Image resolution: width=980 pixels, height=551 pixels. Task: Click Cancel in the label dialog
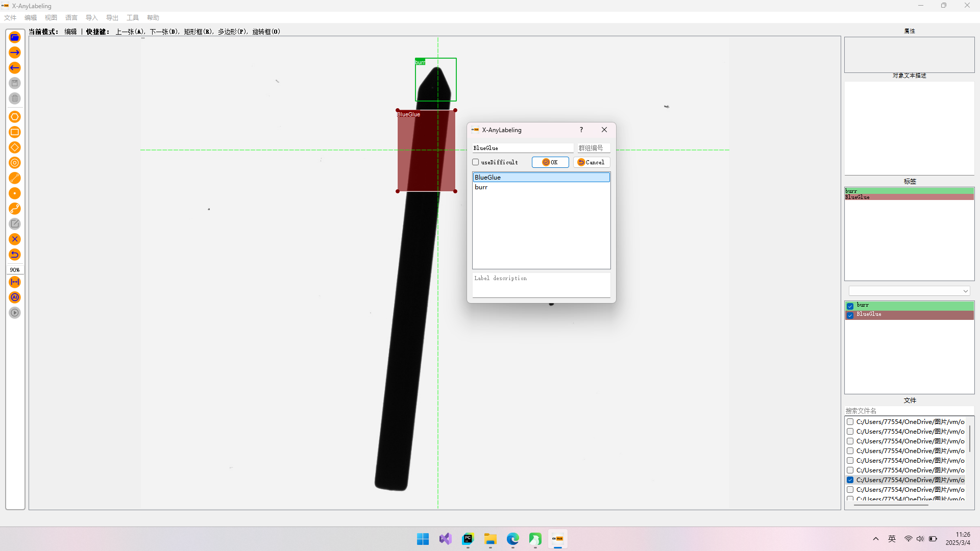591,162
